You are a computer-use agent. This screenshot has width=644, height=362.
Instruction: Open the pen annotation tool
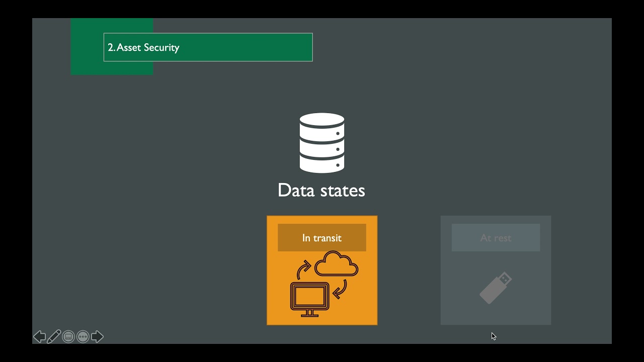[x=54, y=336]
